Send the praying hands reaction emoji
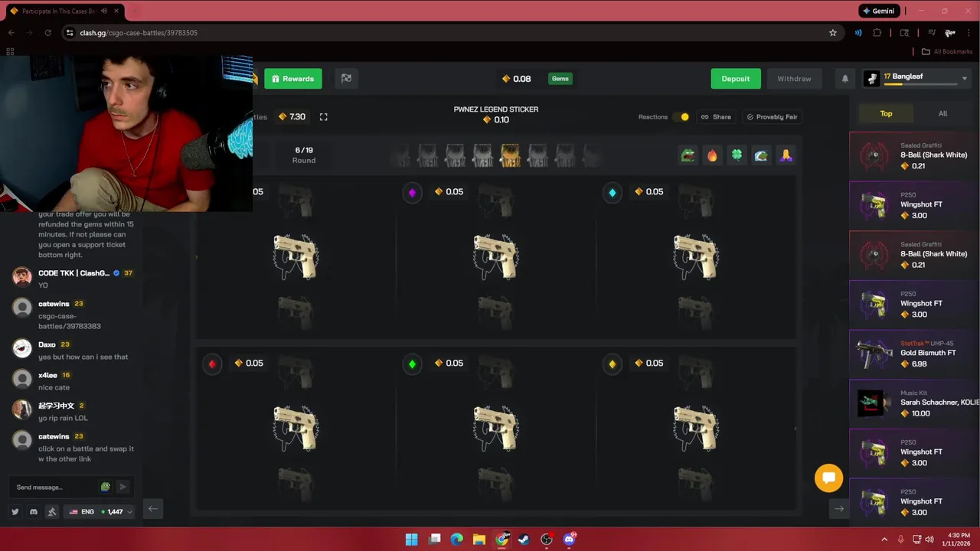This screenshot has width=980, height=551. 786,156
